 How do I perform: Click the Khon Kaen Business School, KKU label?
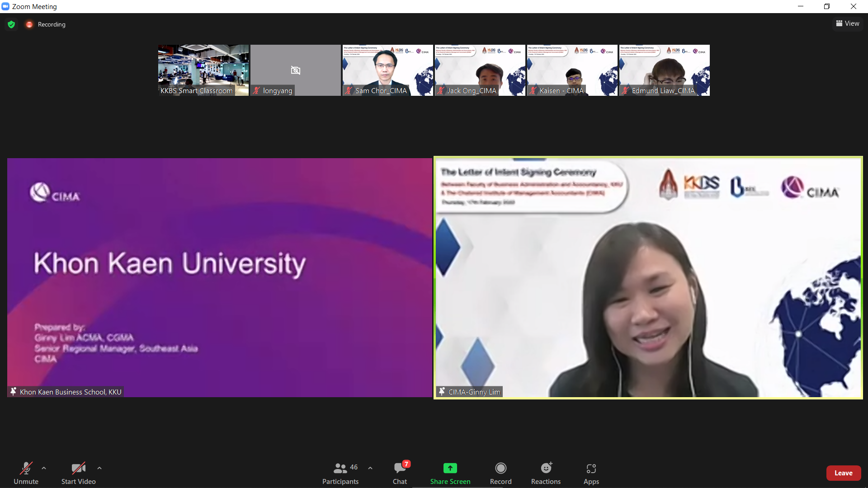pos(71,392)
